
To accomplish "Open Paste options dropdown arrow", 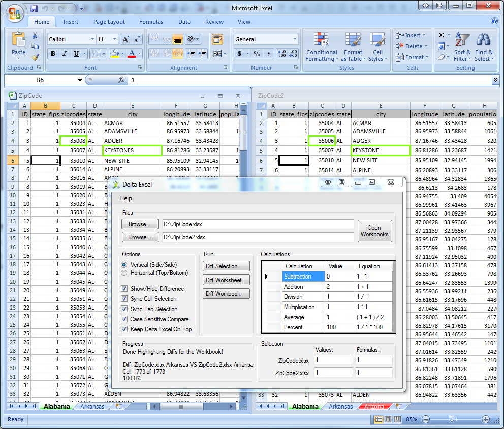I will [x=18, y=59].
